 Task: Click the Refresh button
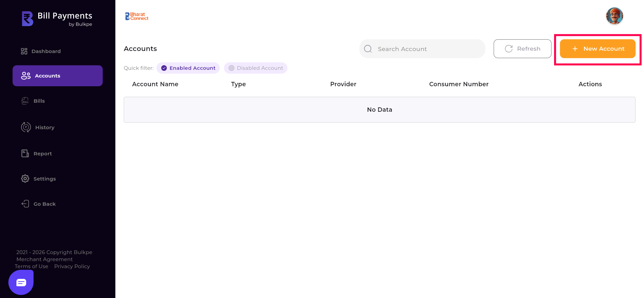click(x=522, y=49)
